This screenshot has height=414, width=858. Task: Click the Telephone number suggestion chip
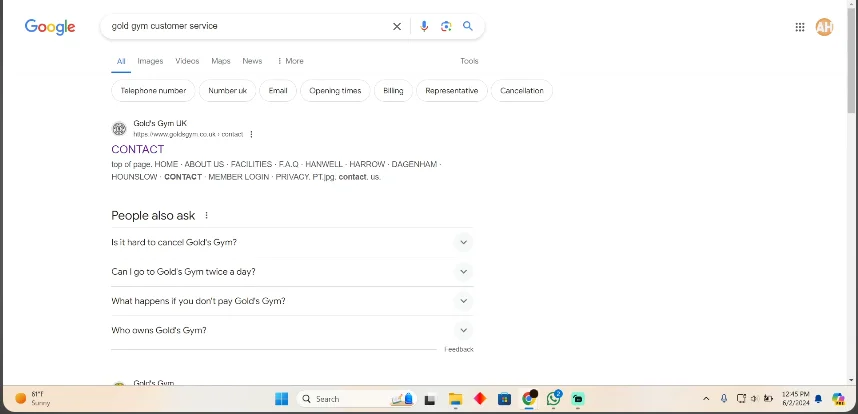click(x=153, y=91)
